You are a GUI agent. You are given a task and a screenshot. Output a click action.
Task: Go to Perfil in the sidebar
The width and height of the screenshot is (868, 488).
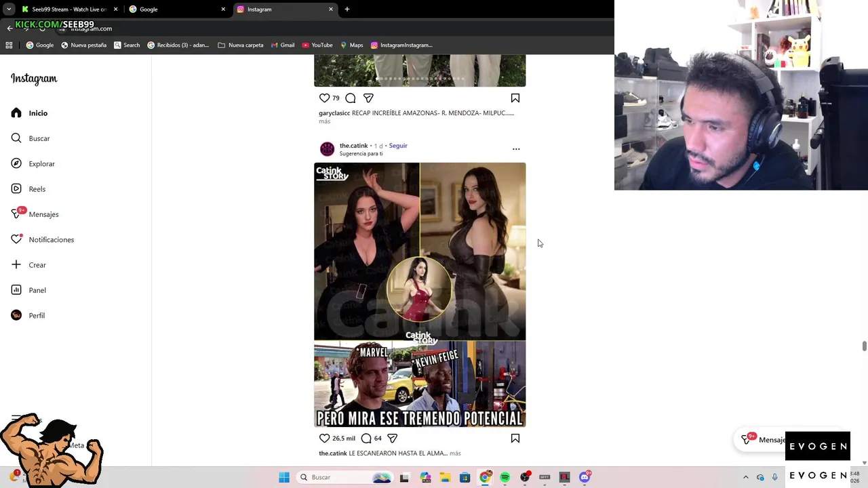[x=28, y=315]
